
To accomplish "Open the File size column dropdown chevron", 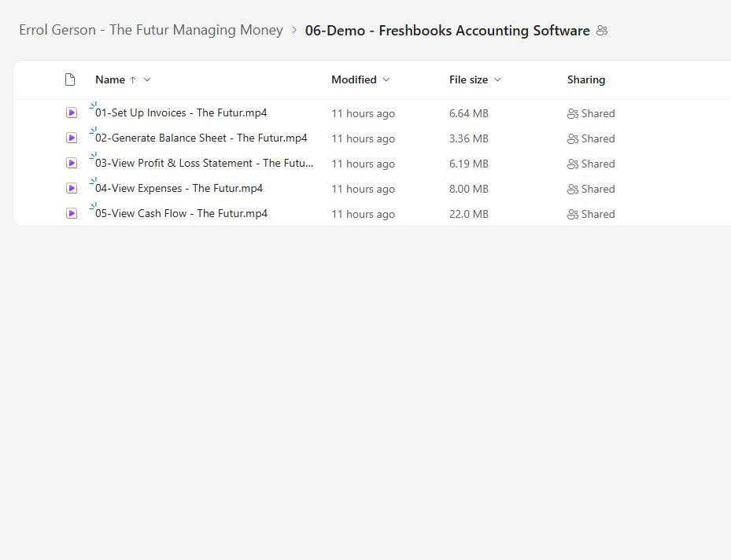I will (x=497, y=79).
